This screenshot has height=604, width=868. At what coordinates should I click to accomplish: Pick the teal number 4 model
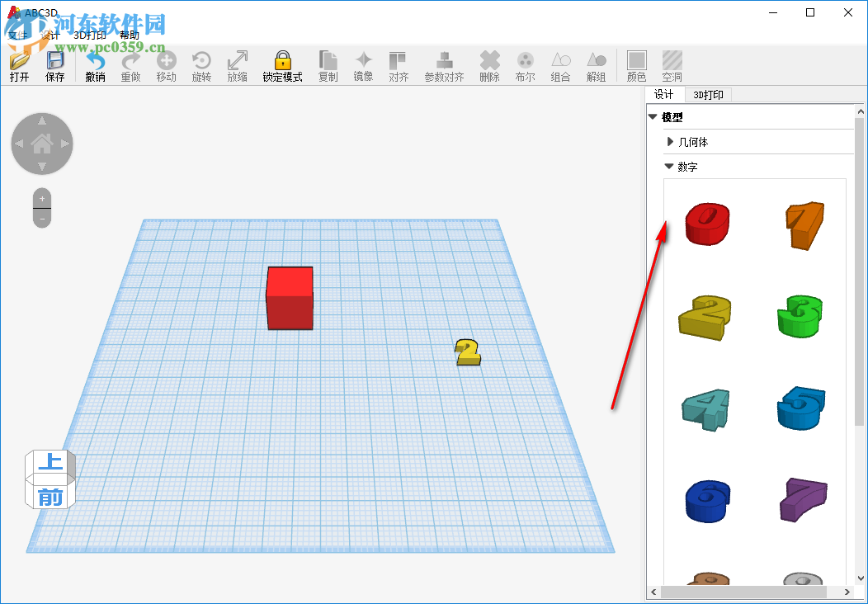click(705, 409)
